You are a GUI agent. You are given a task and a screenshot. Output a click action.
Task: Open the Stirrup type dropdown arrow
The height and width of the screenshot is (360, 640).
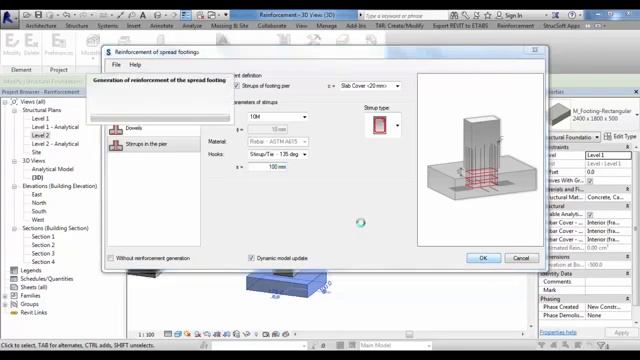pos(398,125)
